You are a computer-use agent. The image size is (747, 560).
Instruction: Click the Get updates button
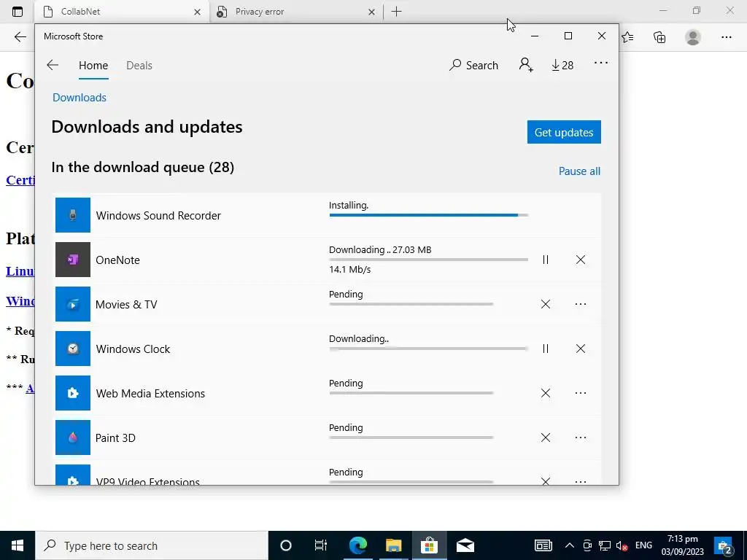pyautogui.click(x=564, y=132)
